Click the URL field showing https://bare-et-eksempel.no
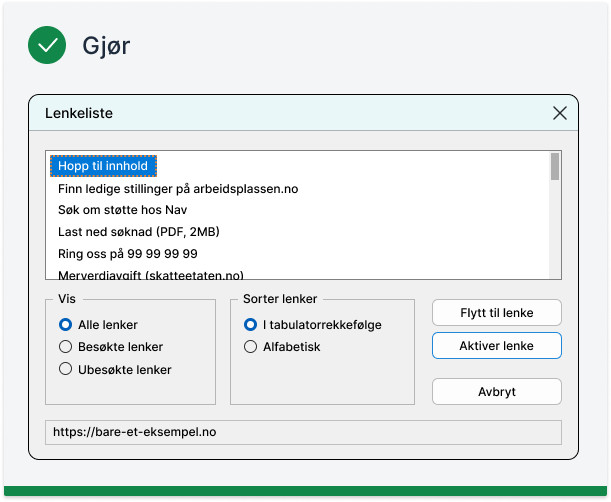The width and height of the screenshot is (611, 502). tap(303, 432)
